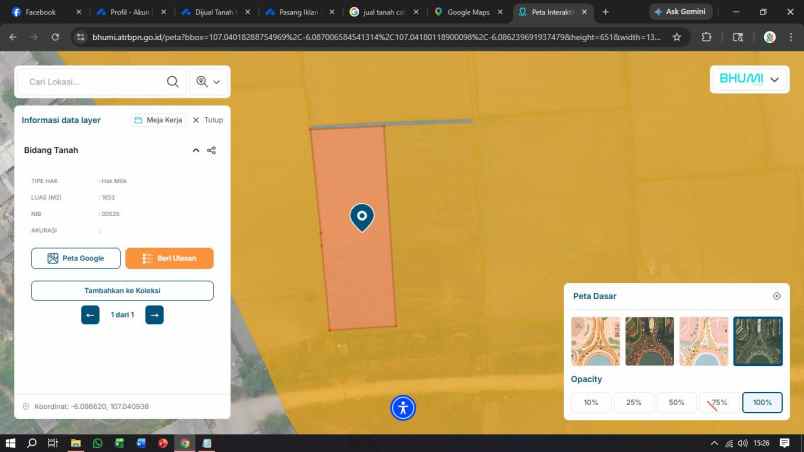Switch to the Facebook tab

pos(41,12)
